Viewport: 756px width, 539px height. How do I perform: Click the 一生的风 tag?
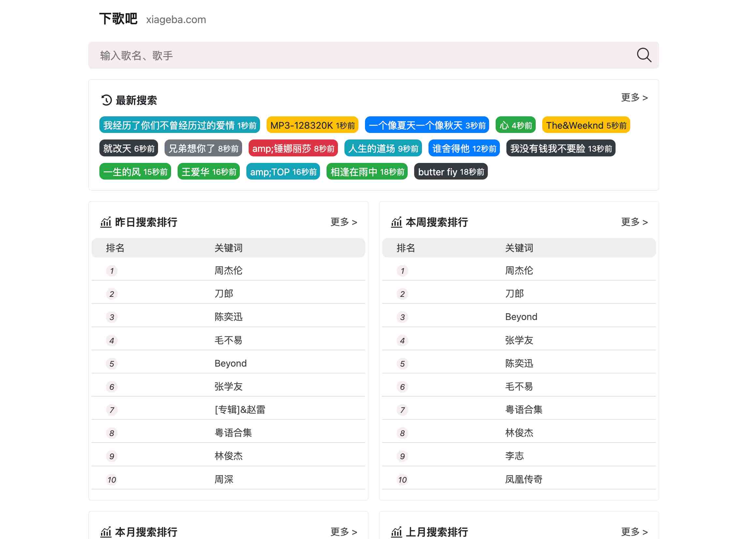tap(135, 172)
